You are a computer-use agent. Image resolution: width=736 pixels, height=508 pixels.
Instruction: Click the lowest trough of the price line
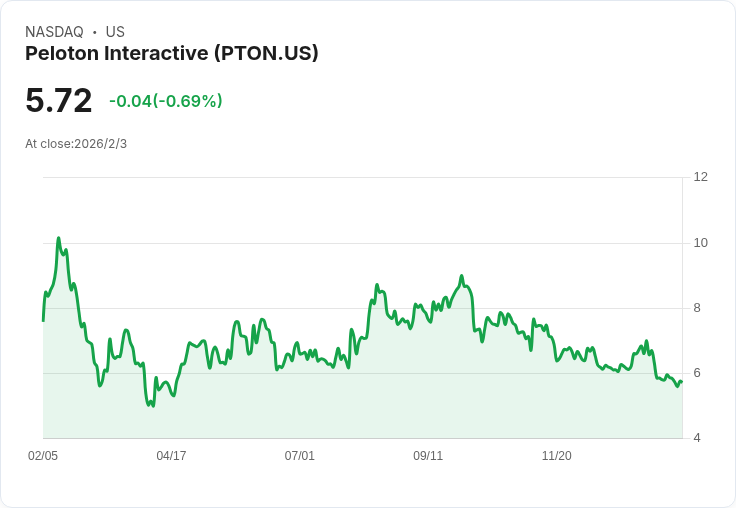152,406
